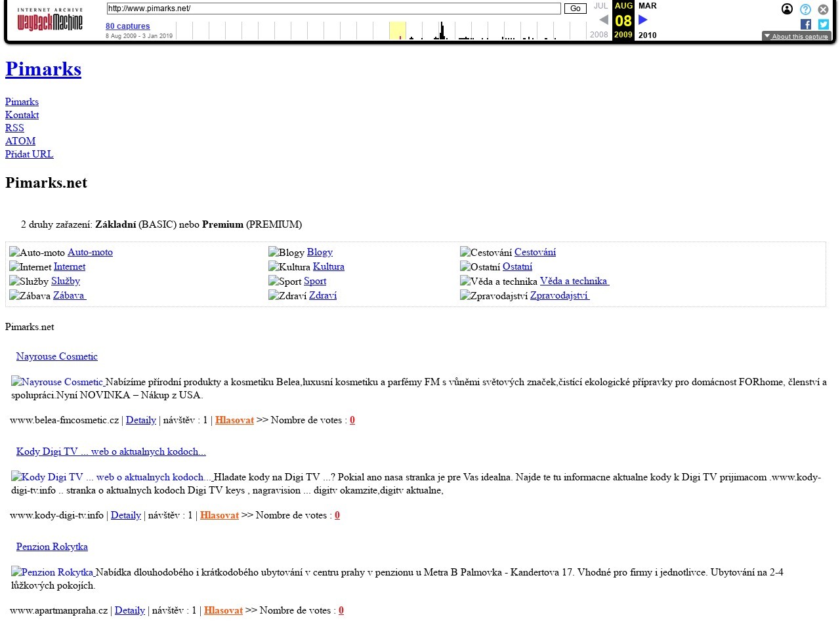Open the 80 captures link

[x=127, y=26]
